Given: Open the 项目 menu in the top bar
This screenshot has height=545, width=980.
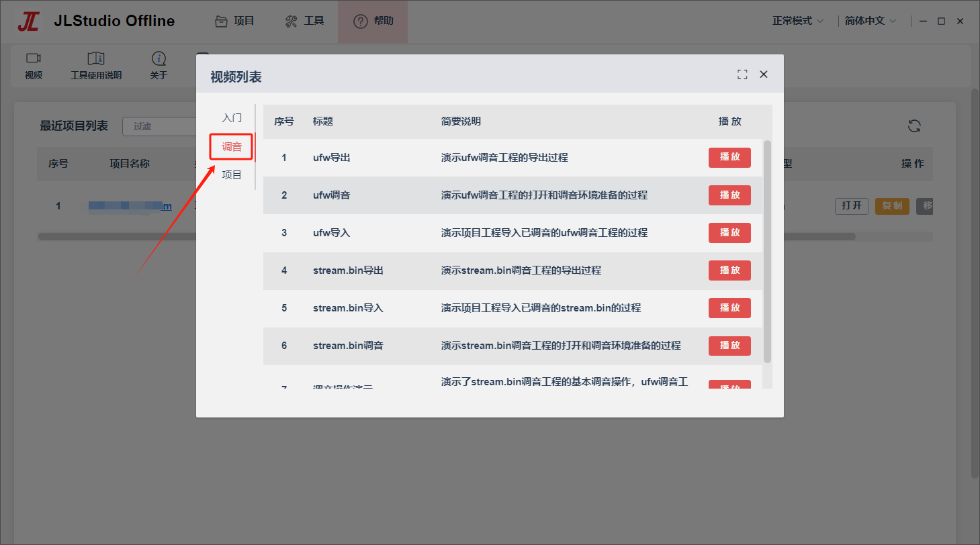Looking at the screenshot, I should (234, 21).
